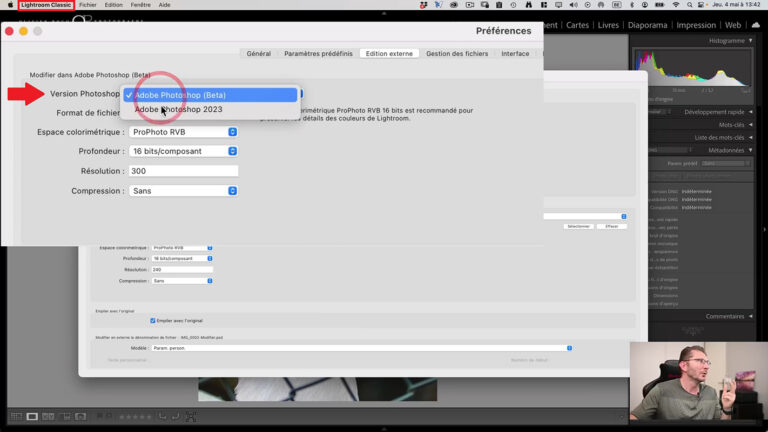Switch to Survey view in the toolbar
The image size is (768, 432).
tap(65, 417)
